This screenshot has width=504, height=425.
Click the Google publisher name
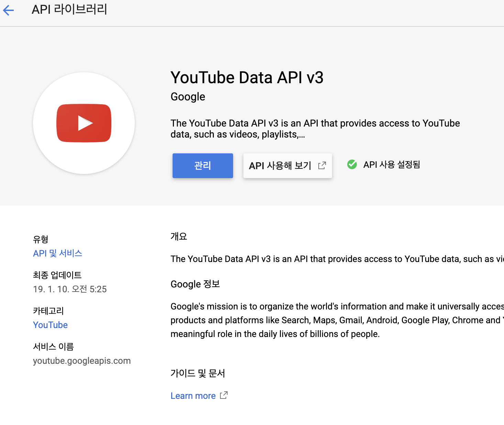pyautogui.click(x=188, y=97)
